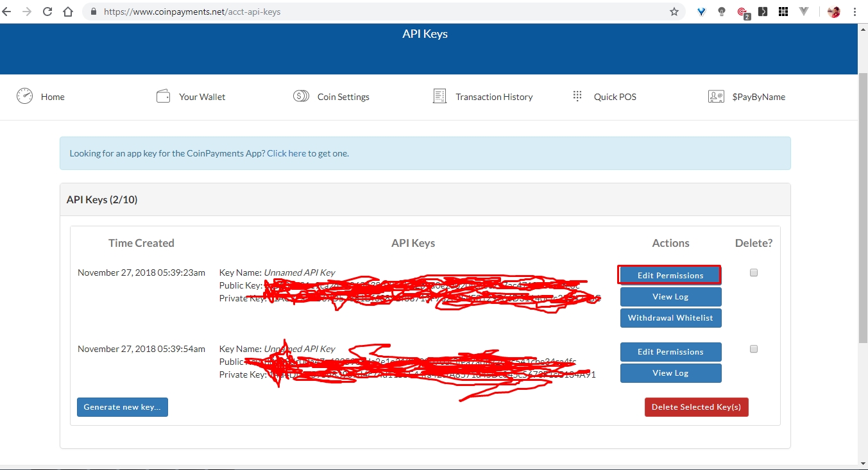The height and width of the screenshot is (470, 868).
Task: Go to browser home page icon
Action: coord(68,12)
